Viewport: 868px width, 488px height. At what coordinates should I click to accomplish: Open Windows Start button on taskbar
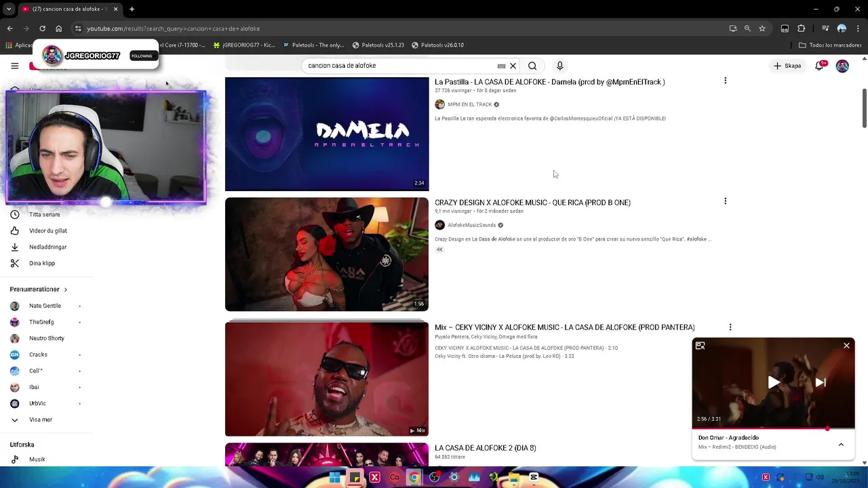tap(335, 478)
